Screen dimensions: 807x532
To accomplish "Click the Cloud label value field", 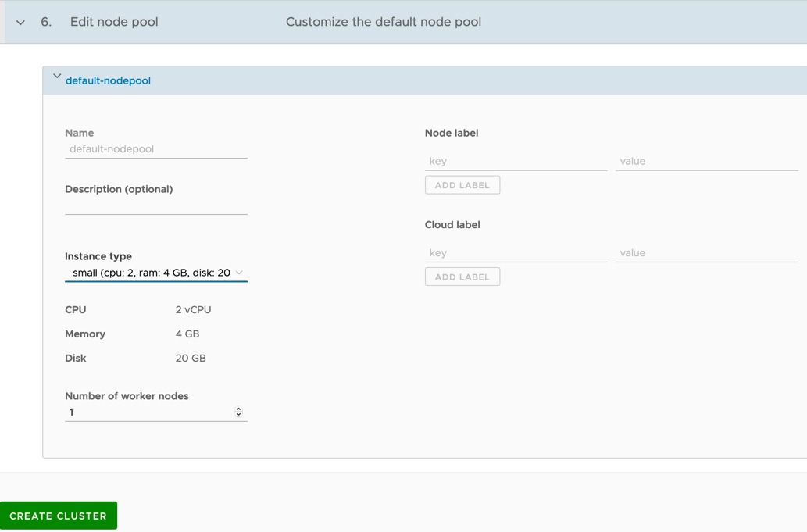I will click(x=707, y=252).
